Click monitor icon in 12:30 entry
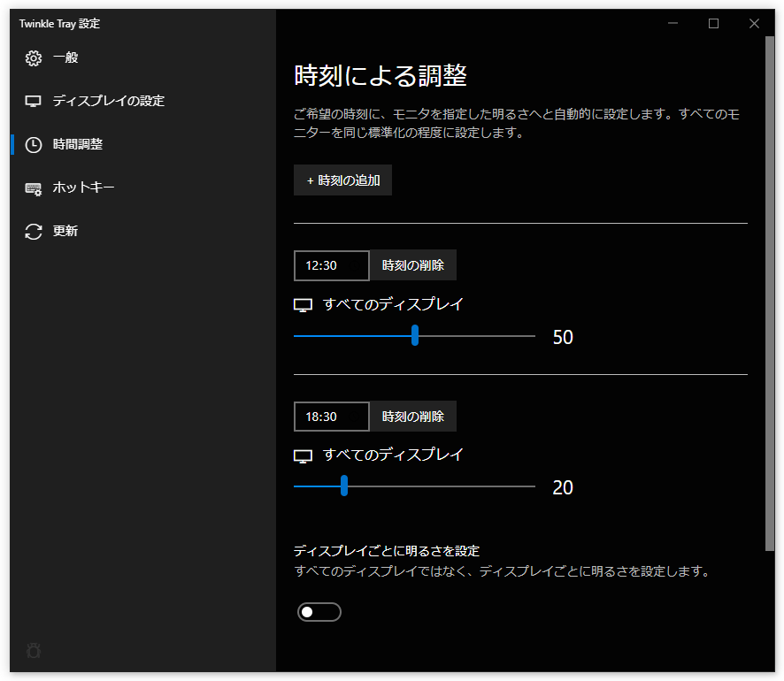Viewport: 784px width, 681px height. tap(303, 305)
